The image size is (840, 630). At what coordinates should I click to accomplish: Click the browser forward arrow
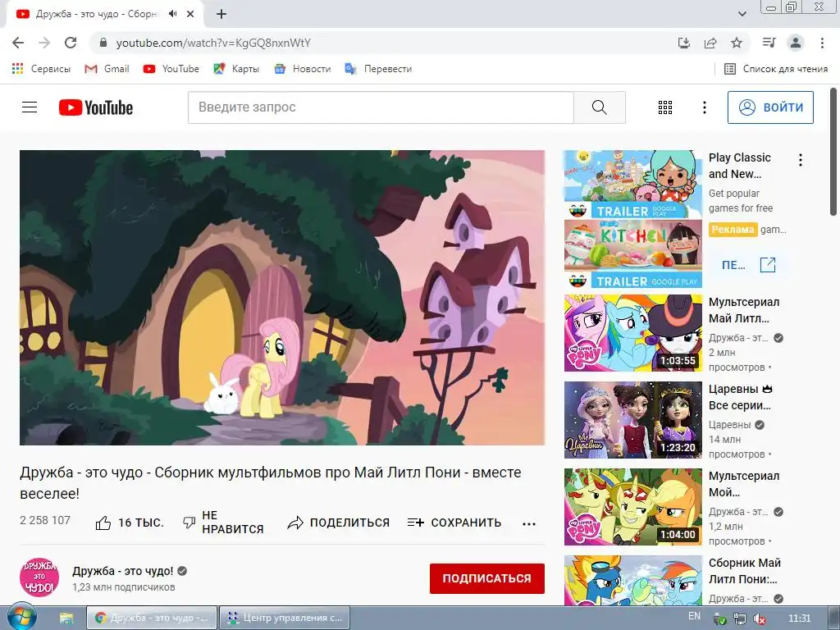coord(44,43)
